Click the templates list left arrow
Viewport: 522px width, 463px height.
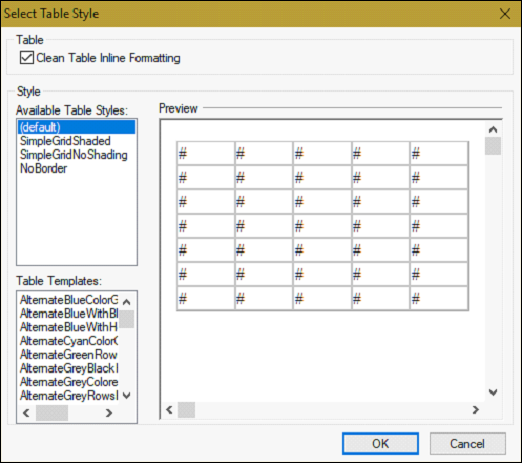point(26,413)
